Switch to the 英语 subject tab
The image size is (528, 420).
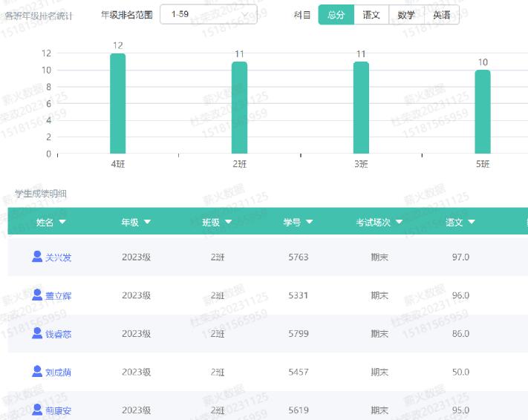[x=442, y=15]
